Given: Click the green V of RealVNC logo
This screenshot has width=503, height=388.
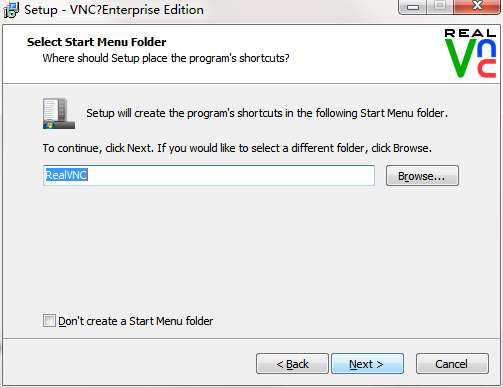Looking at the screenshot, I should pyautogui.click(x=460, y=59).
